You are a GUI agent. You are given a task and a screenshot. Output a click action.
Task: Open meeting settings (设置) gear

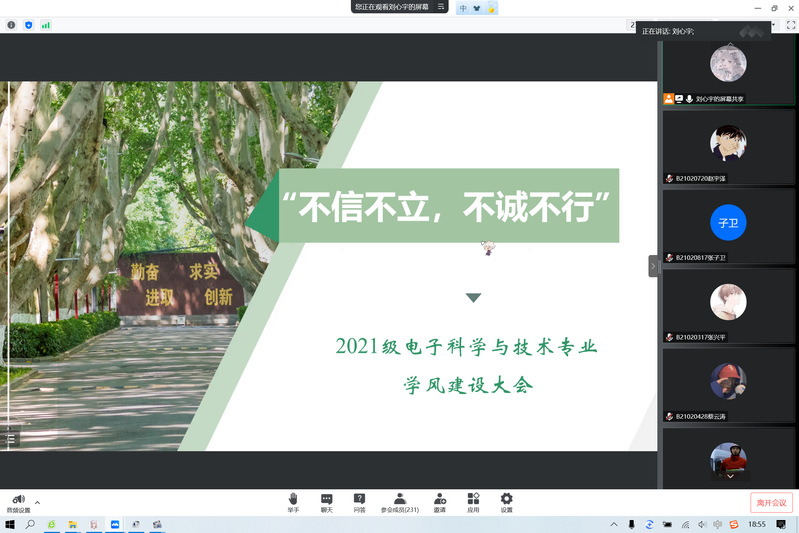coord(506,501)
